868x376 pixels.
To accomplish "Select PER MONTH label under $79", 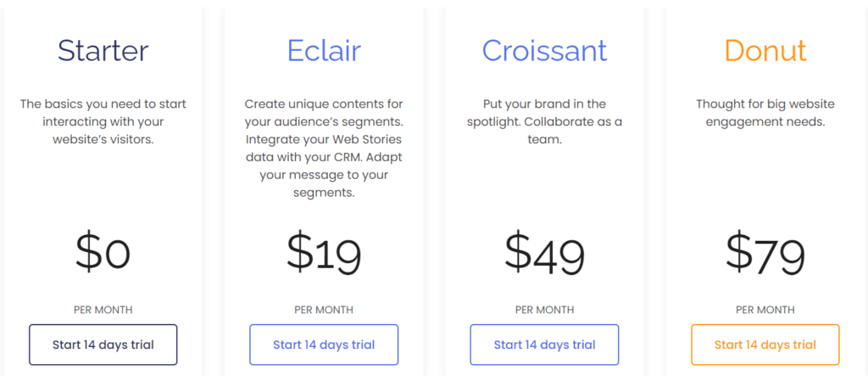I will [x=765, y=310].
